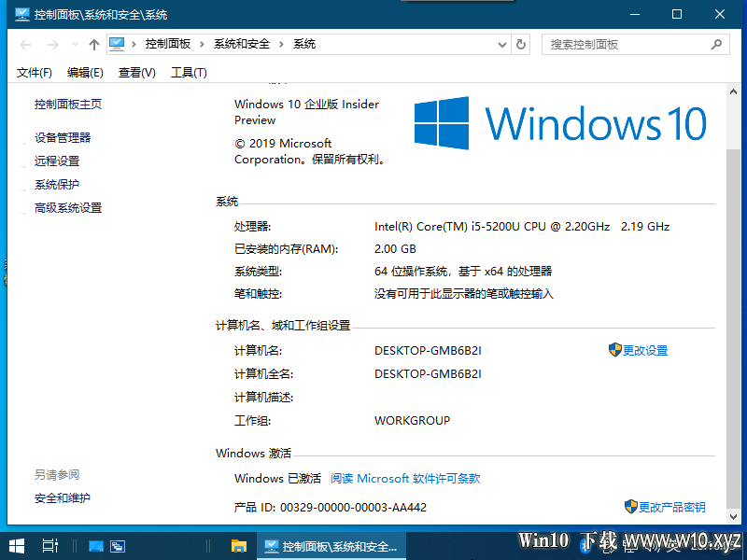This screenshot has width=747, height=560.
Task: Open File Explorer from taskbar
Action: tap(239, 546)
